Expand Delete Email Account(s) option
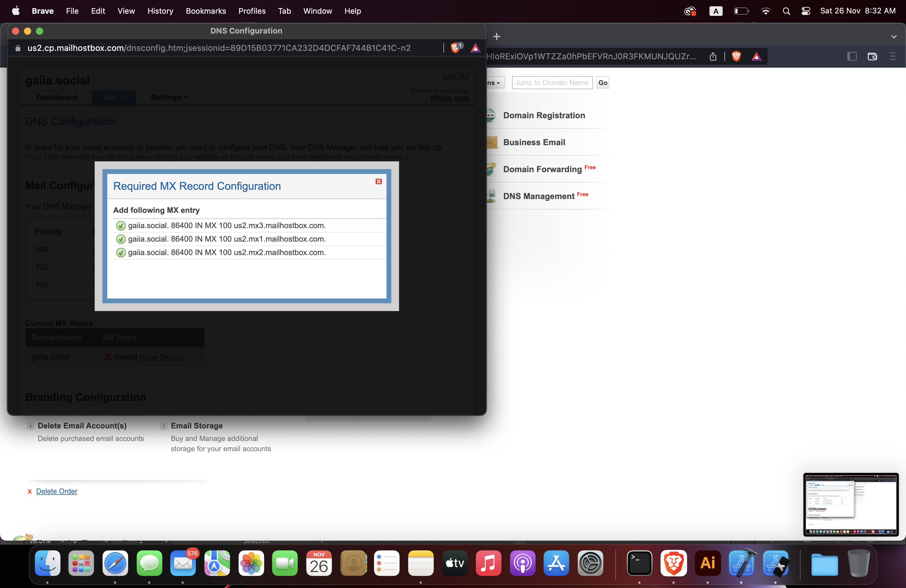 pos(31,426)
